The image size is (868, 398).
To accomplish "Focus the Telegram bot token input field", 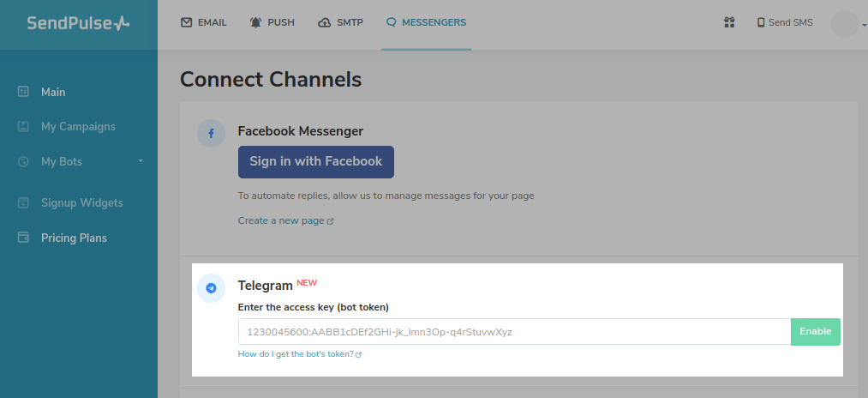I will 515,331.
